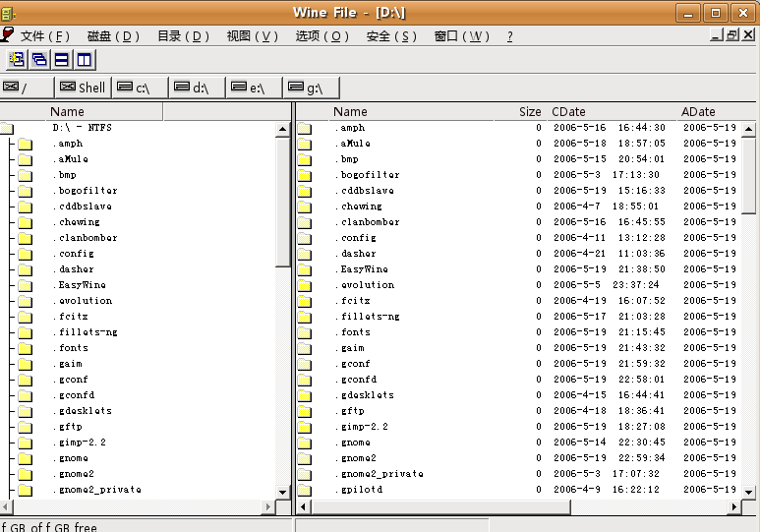
Task: Click the .clanbomber folder icon in the tree
Action: coord(26,238)
